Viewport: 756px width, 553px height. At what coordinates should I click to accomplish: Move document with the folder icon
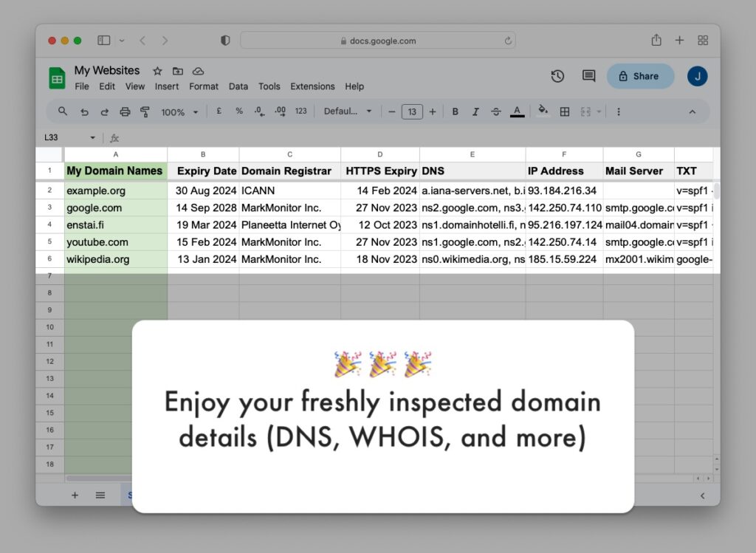pos(177,72)
